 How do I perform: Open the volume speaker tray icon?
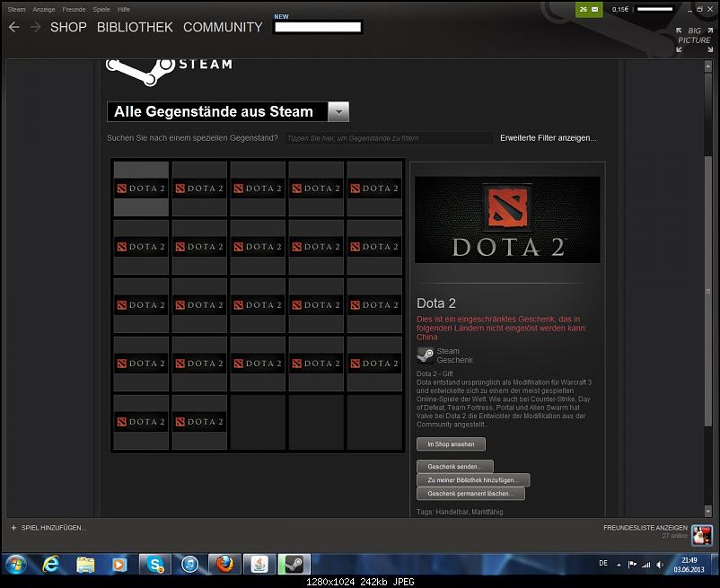click(x=660, y=565)
